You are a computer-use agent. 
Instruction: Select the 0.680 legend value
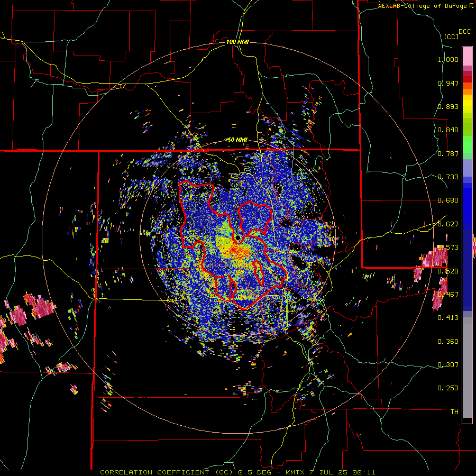click(x=448, y=200)
